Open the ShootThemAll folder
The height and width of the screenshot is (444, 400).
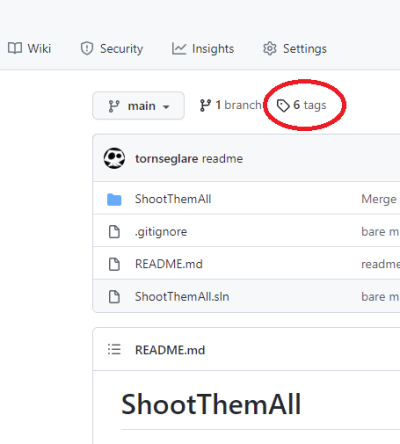tap(173, 199)
